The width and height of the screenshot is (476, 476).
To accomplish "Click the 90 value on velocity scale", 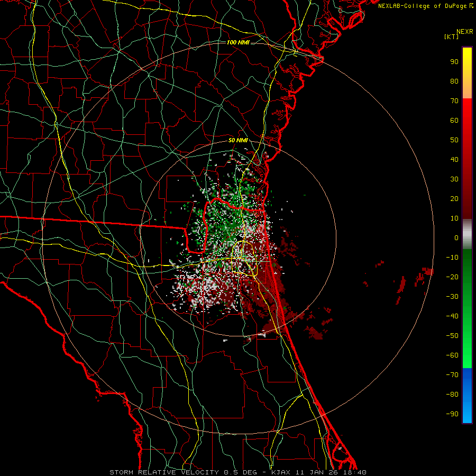I will (x=454, y=62).
